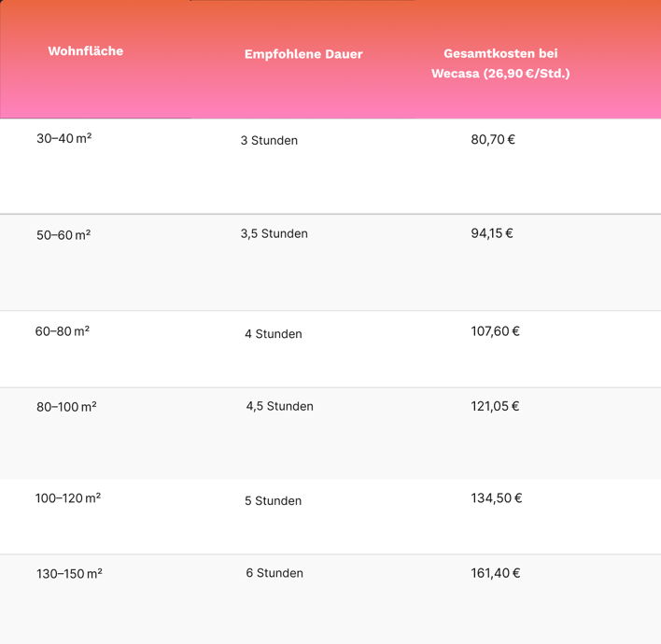Click the 4,5 Stunden duration

279,406
